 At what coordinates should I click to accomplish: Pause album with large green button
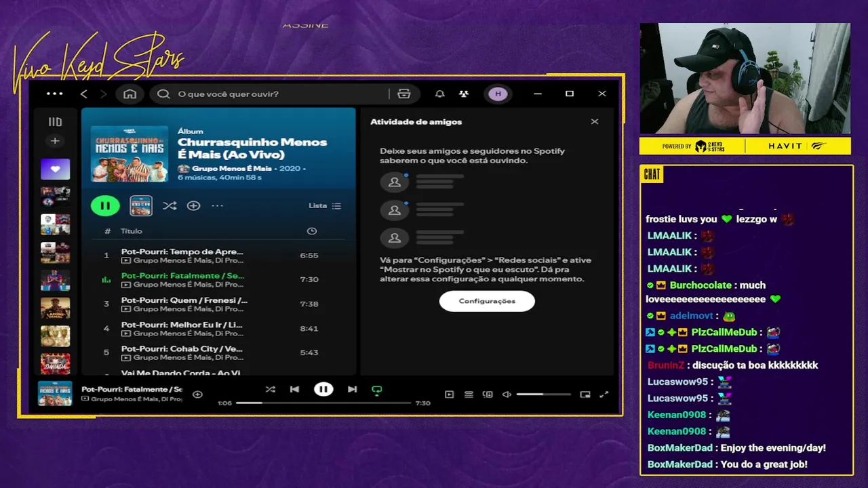tap(105, 205)
